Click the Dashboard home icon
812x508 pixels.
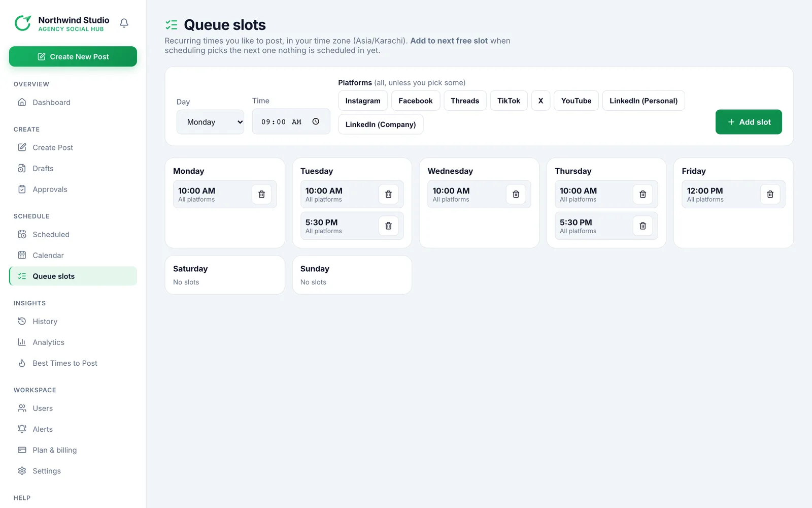pos(22,102)
